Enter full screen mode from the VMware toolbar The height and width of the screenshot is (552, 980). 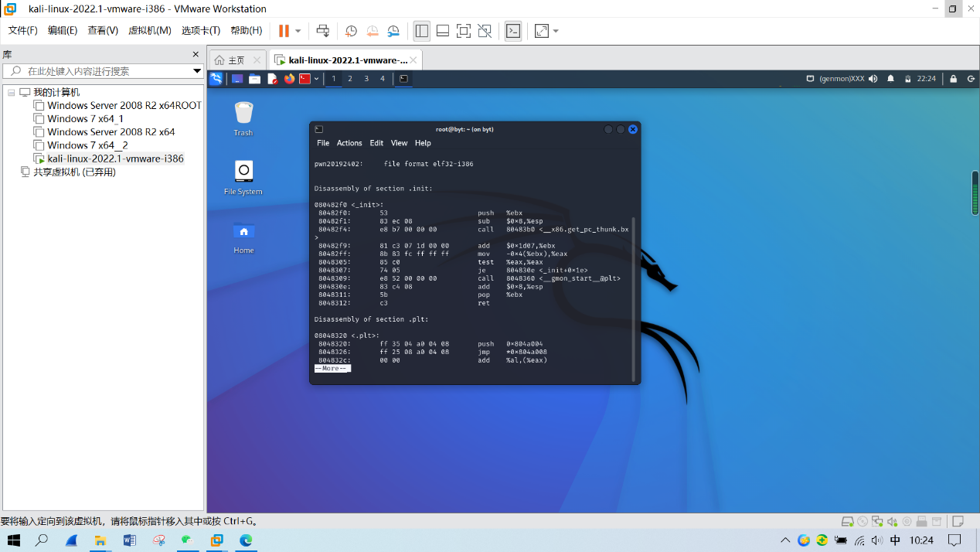[x=464, y=31]
